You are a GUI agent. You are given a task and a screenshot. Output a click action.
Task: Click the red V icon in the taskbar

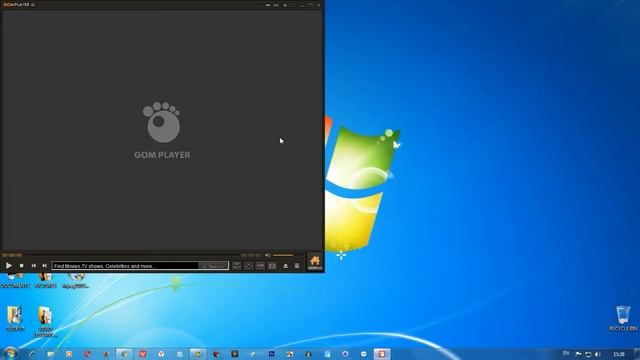[x=142, y=354]
